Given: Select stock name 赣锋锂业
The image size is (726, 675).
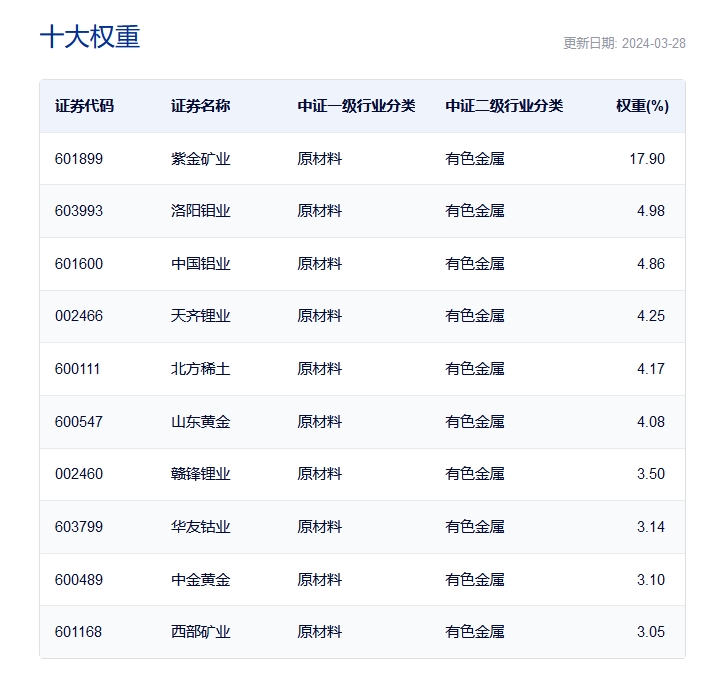Looking at the screenshot, I should 200,474.
